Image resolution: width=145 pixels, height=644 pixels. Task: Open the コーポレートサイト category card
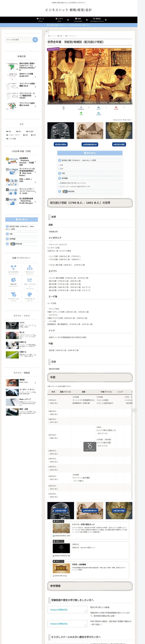tap(22, 393)
